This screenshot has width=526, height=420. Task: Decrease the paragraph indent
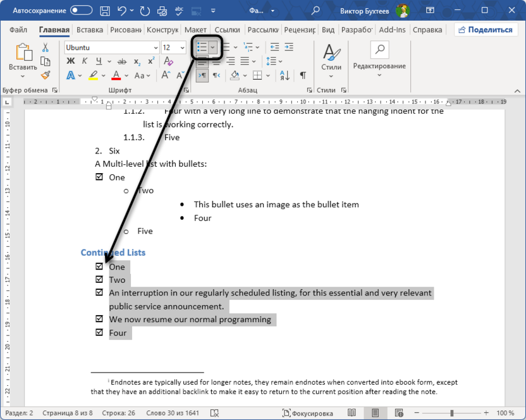(x=274, y=47)
